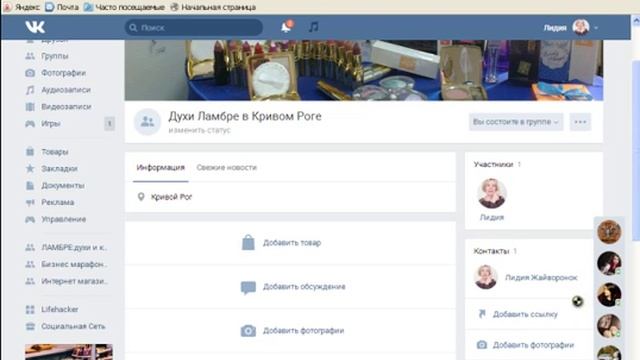Open Интернет магази.. group shortcut

click(74, 281)
